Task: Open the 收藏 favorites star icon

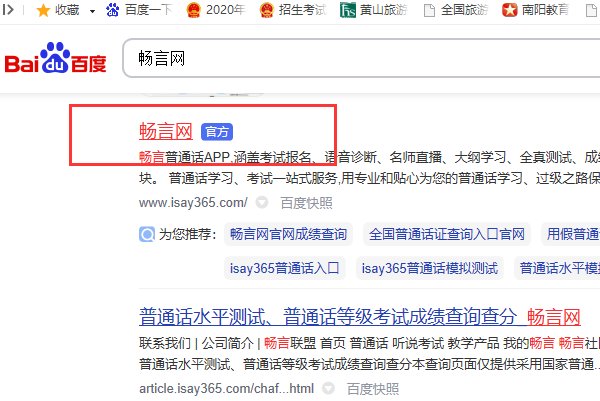Action: pyautogui.click(x=43, y=10)
